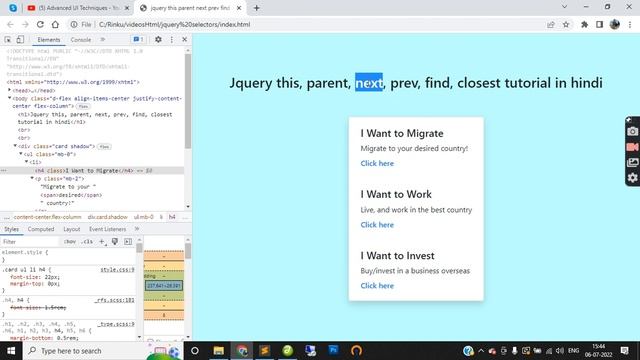Select h4 in the breadcrumb
This screenshot has height=360, width=640.
coord(172,217)
